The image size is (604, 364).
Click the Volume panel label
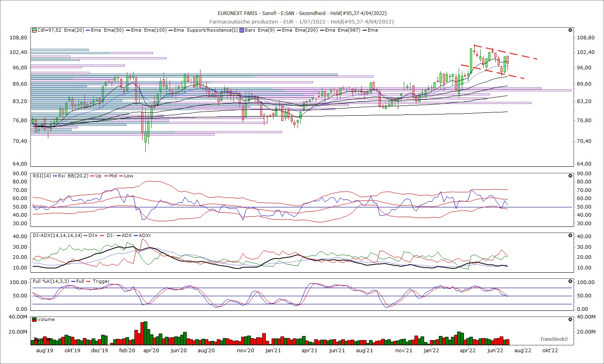46,319
